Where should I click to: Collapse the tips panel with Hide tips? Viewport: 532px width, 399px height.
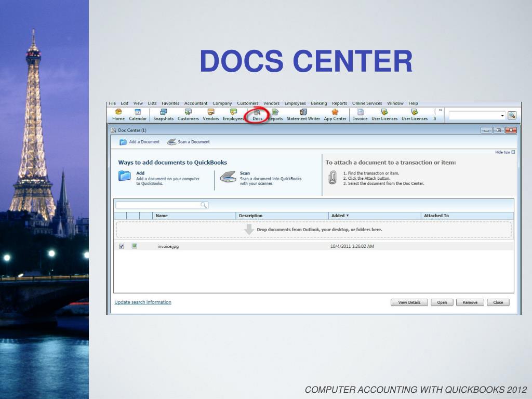[x=505, y=152]
